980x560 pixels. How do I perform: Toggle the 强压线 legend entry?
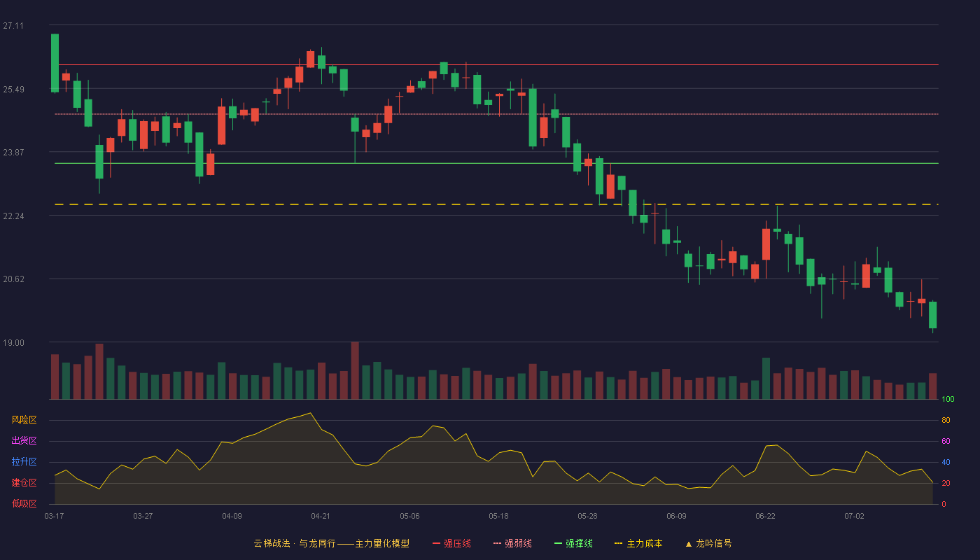[451, 543]
